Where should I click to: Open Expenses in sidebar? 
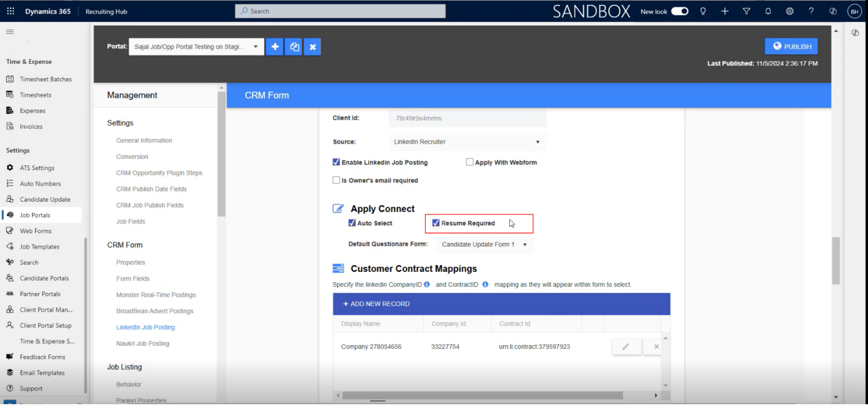[x=33, y=111]
